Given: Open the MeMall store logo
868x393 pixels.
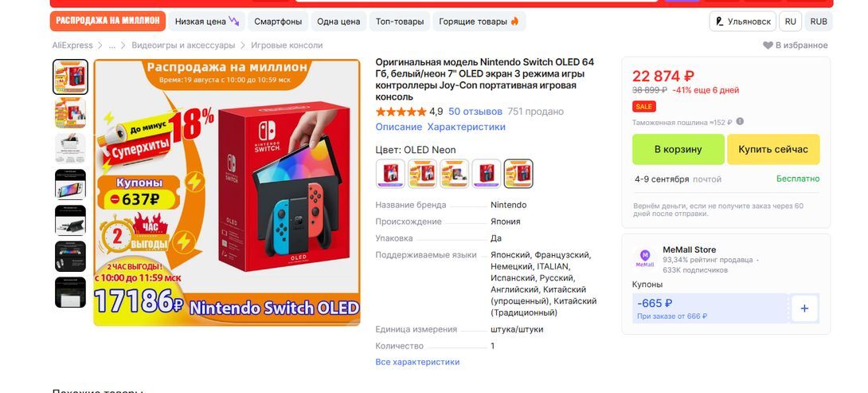Looking at the screenshot, I should coord(645,257).
